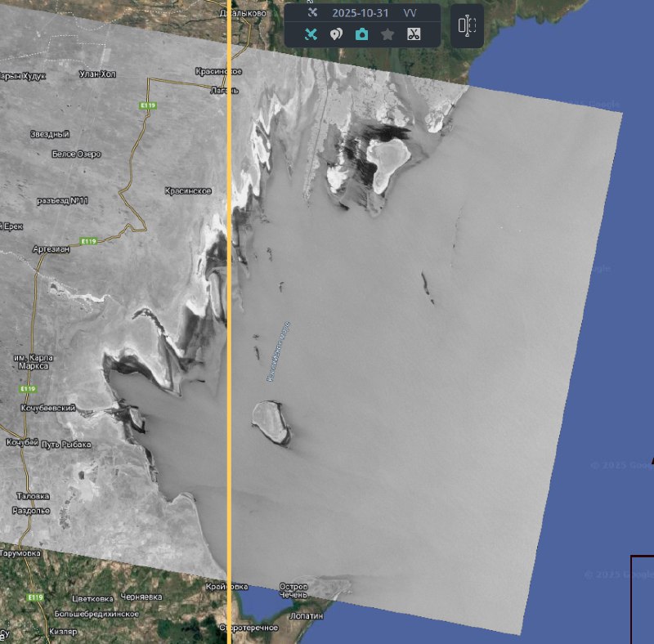
Task: Click the Улан-Хол place label
Action: pos(97,74)
